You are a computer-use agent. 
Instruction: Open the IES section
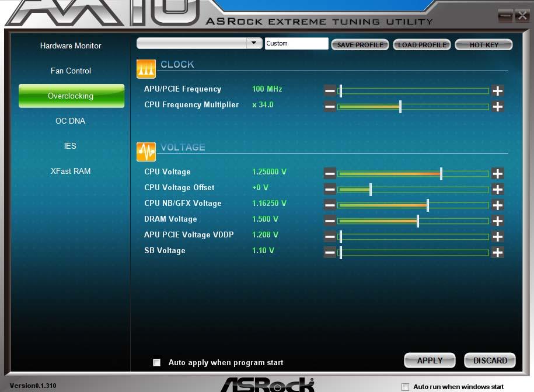(70, 146)
